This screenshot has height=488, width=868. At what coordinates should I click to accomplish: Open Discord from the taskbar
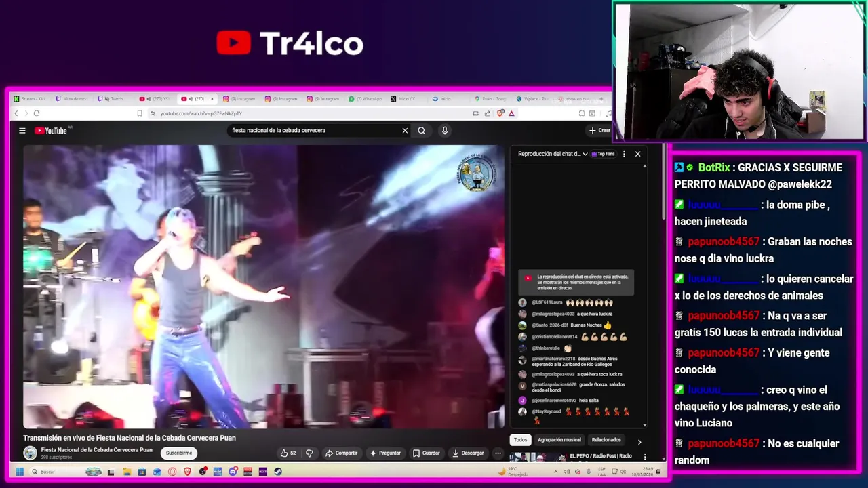[233, 472]
